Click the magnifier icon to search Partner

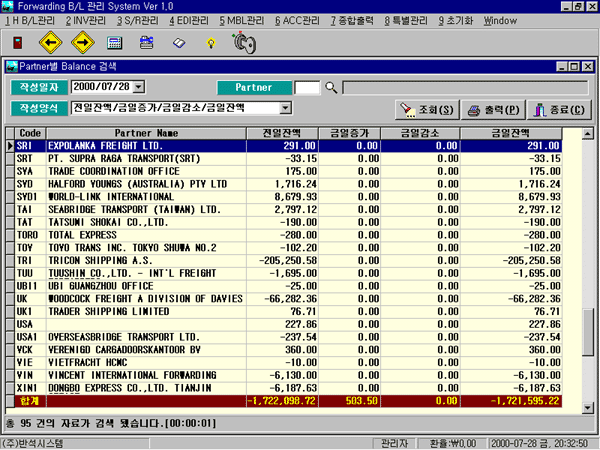coord(331,88)
